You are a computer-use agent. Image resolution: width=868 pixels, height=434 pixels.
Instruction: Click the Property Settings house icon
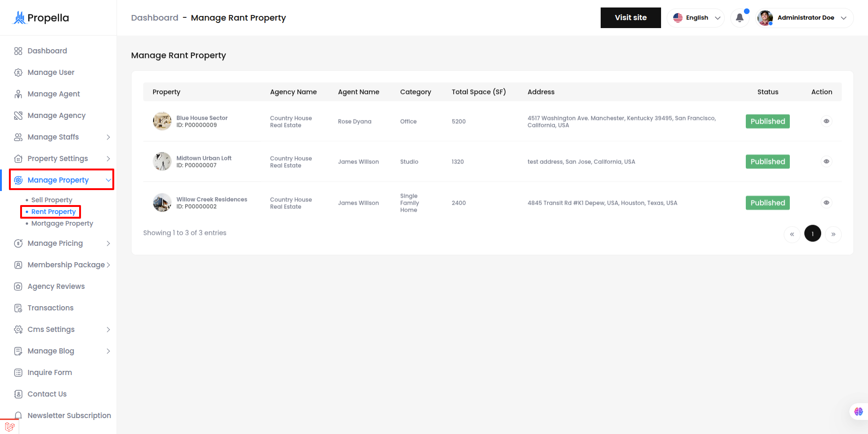click(x=18, y=159)
